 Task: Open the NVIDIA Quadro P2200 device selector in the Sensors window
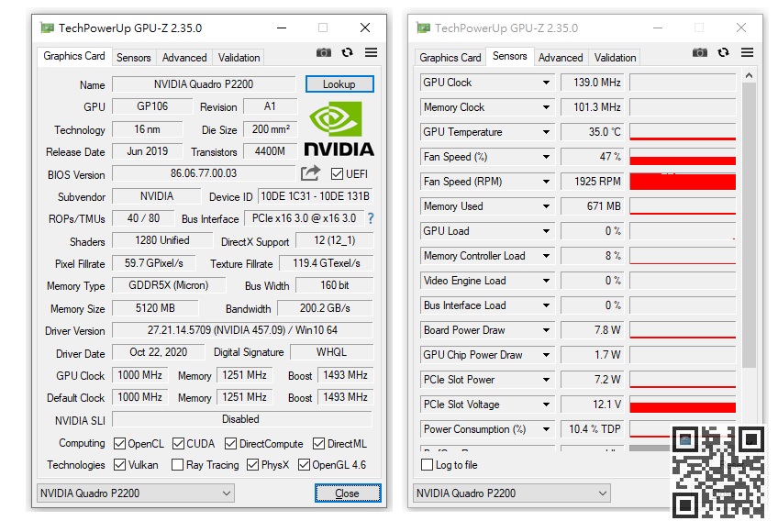pyautogui.click(x=512, y=493)
